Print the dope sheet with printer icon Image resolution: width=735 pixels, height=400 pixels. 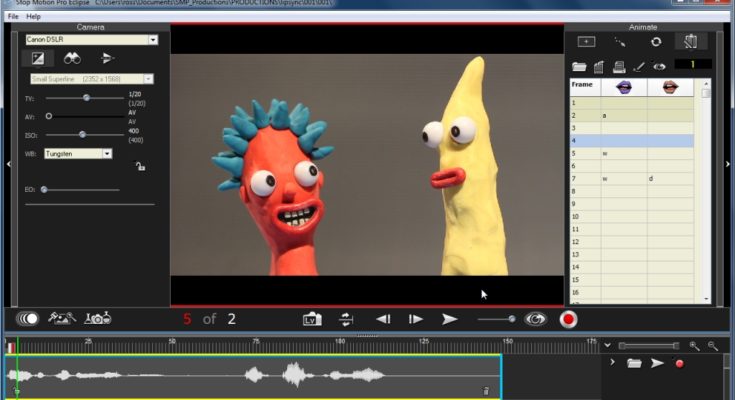point(619,67)
